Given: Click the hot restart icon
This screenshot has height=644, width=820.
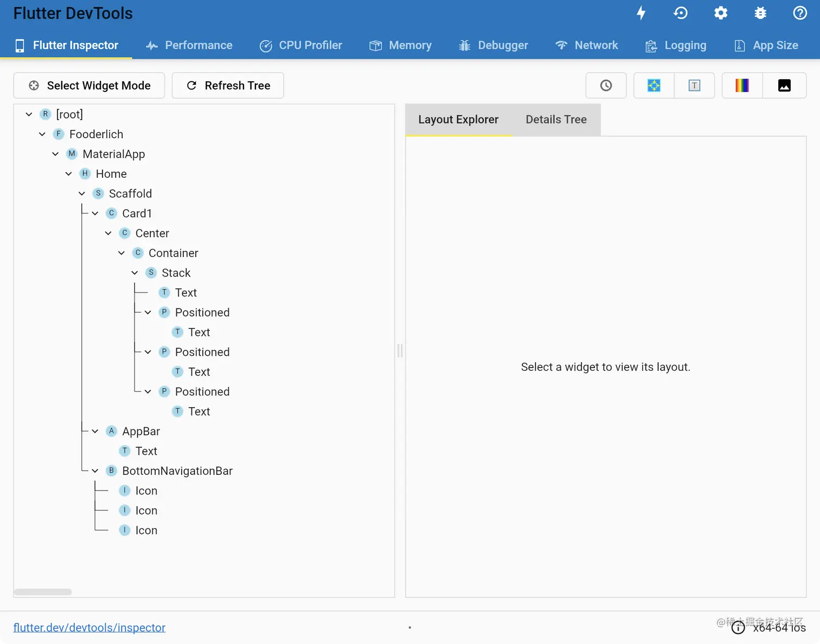Looking at the screenshot, I should pyautogui.click(x=681, y=13).
